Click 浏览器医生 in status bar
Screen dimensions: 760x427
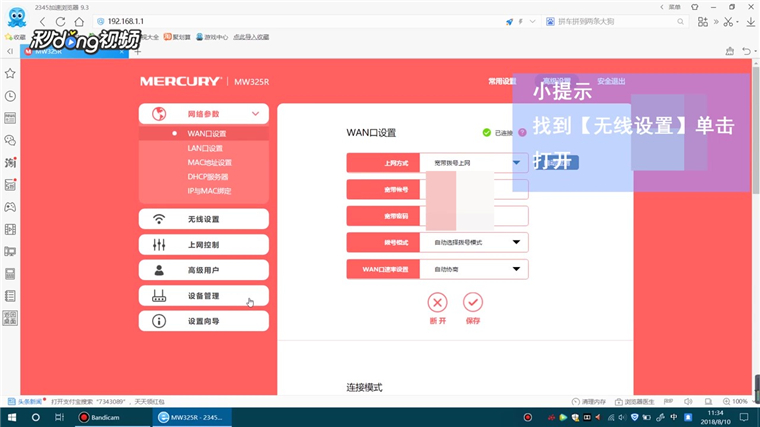click(634, 401)
